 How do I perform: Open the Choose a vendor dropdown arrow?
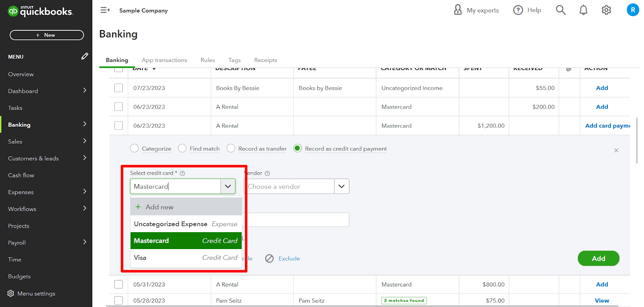tap(342, 186)
